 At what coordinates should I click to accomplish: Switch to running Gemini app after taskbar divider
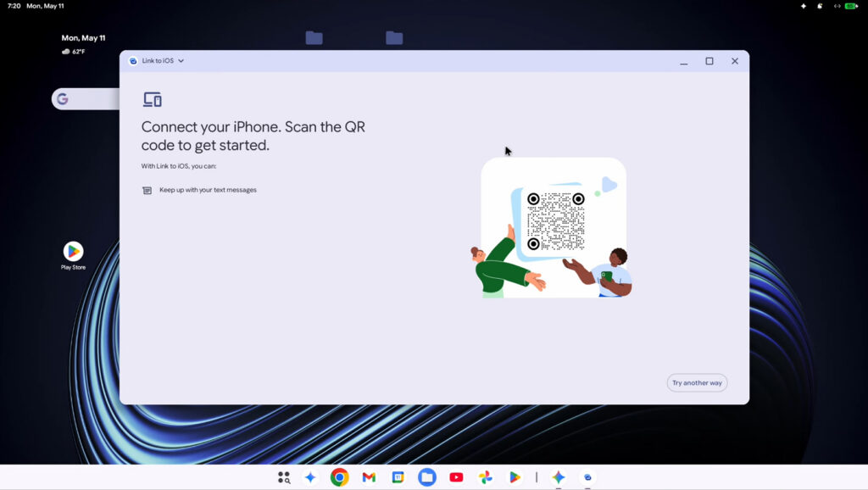pyautogui.click(x=558, y=477)
